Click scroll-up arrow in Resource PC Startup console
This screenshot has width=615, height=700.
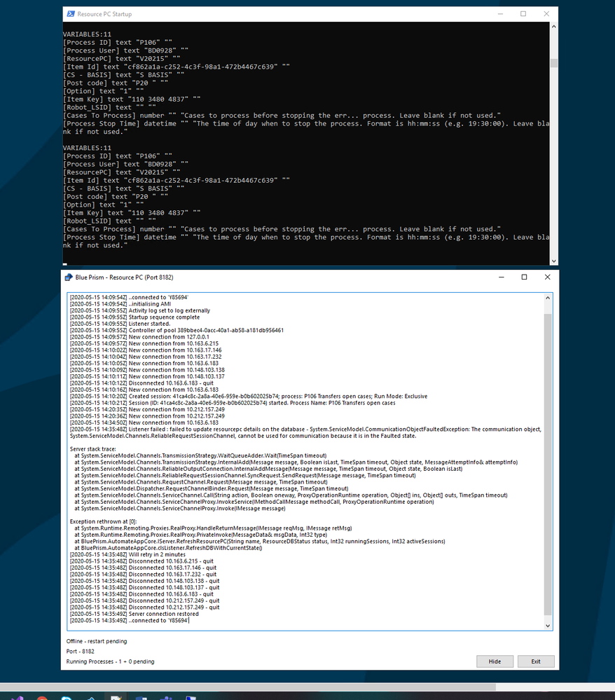(554, 27)
